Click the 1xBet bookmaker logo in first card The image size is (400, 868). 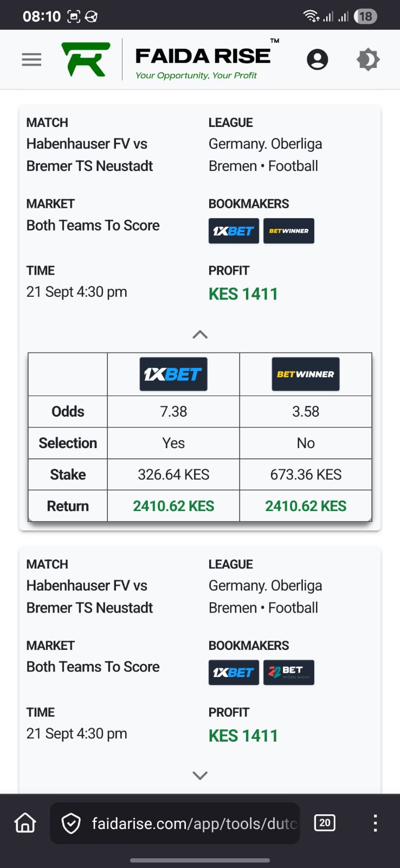click(234, 231)
